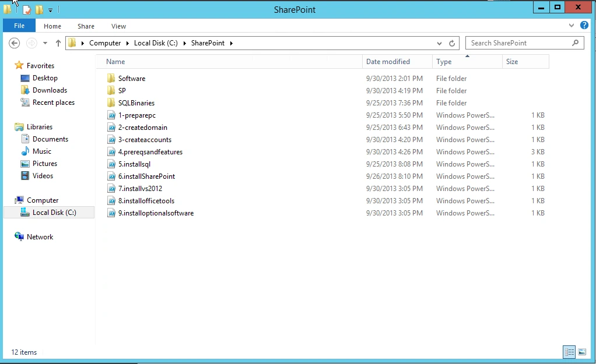This screenshot has height=364, width=596.
Task: Select Network in the navigation pane
Action: click(x=40, y=237)
